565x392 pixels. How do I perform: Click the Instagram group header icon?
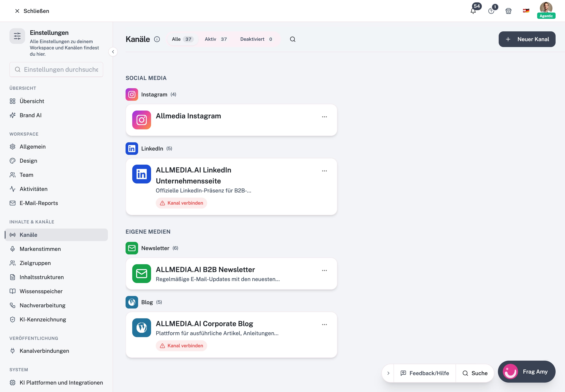click(132, 94)
